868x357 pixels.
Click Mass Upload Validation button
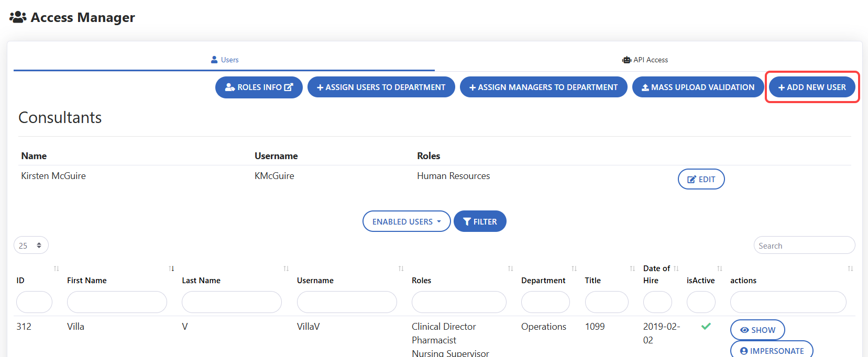pyautogui.click(x=698, y=87)
